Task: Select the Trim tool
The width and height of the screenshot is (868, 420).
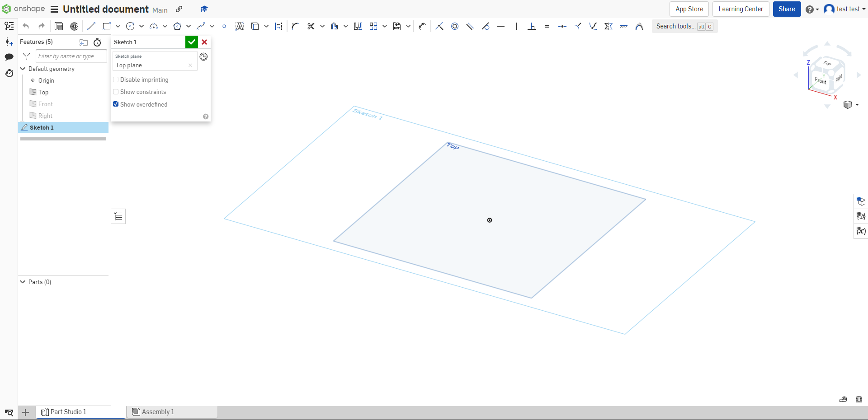Action: click(311, 26)
